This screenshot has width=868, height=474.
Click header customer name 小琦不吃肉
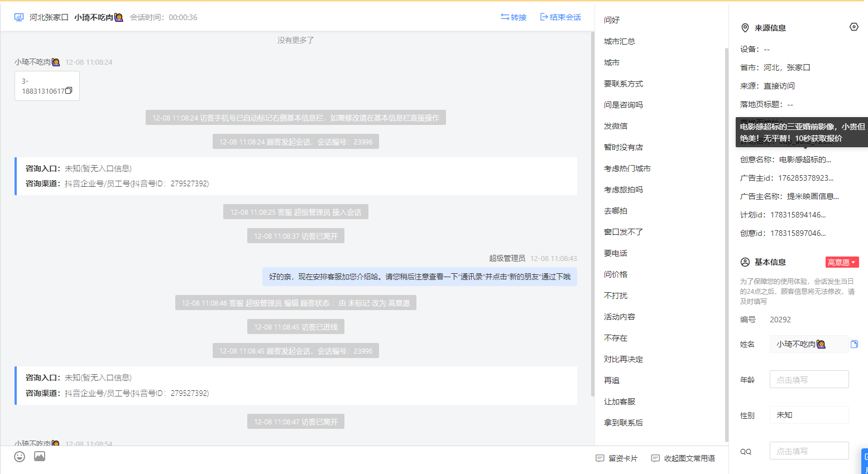[98, 17]
